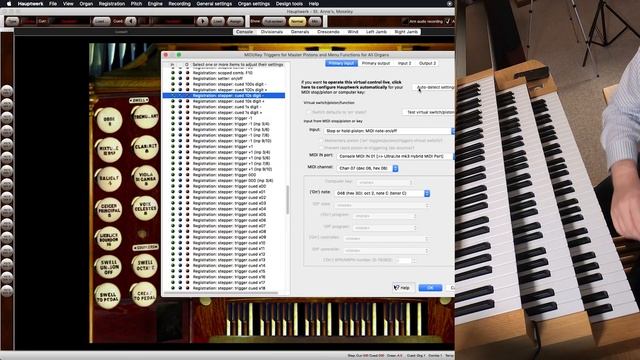Pull the Geigen Principal stop knob
The image size is (640, 360).
pyautogui.click(x=109, y=210)
